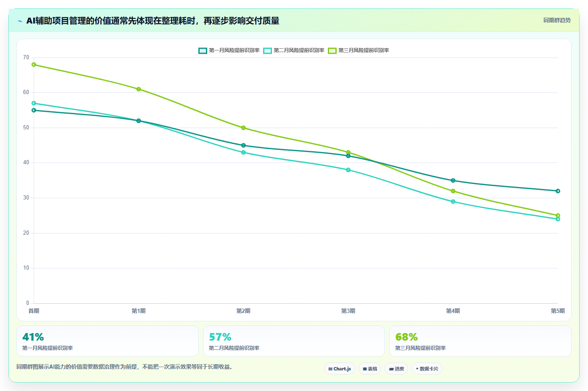
Task: Click the 57% statistic card
Action: coord(294,341)
